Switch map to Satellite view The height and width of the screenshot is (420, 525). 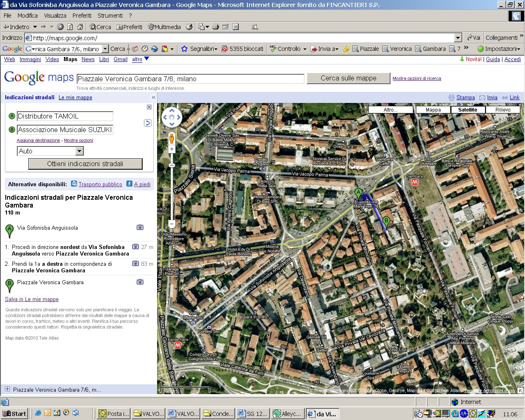[x=468, y=110]
